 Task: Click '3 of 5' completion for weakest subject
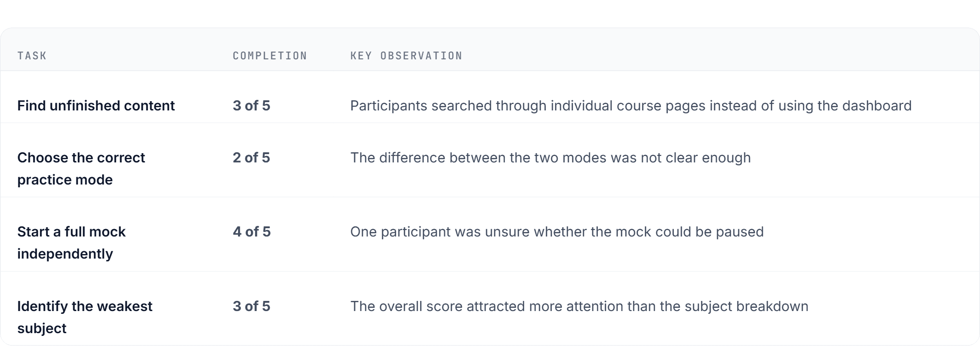click(251, 306)
